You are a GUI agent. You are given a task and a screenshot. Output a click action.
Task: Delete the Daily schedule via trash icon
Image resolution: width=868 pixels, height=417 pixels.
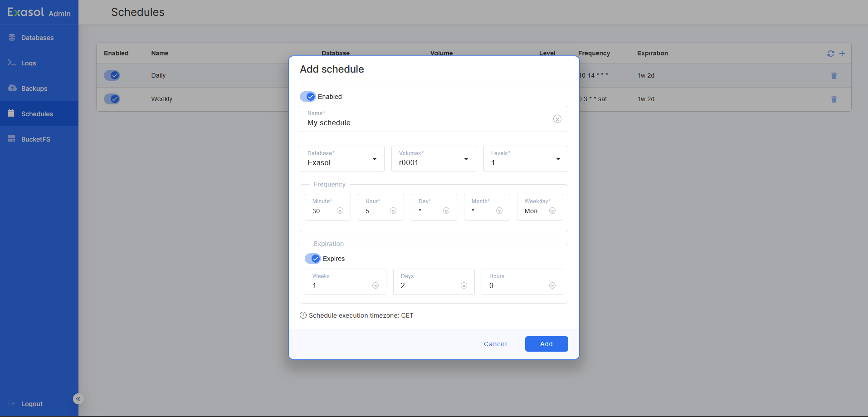(x=834, y=76)
